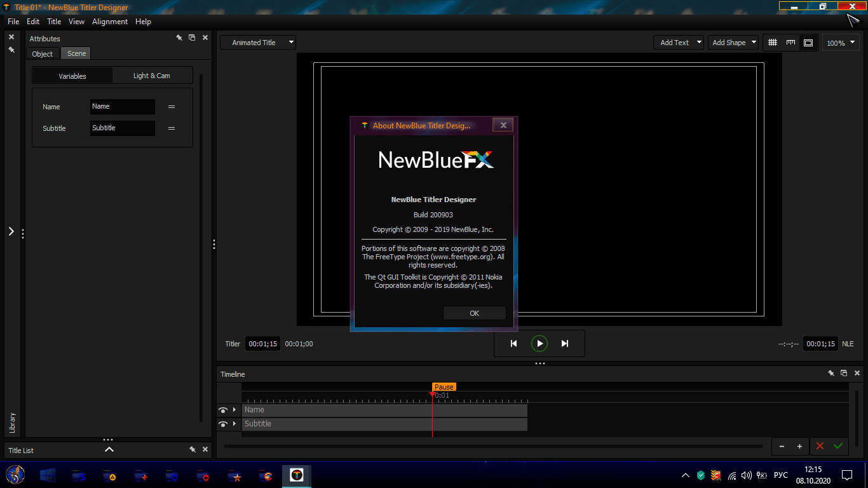Jump to the start of the title
The width and height of the screenshot is (868, 488).
pyautogui.click(x=514, y=344)
